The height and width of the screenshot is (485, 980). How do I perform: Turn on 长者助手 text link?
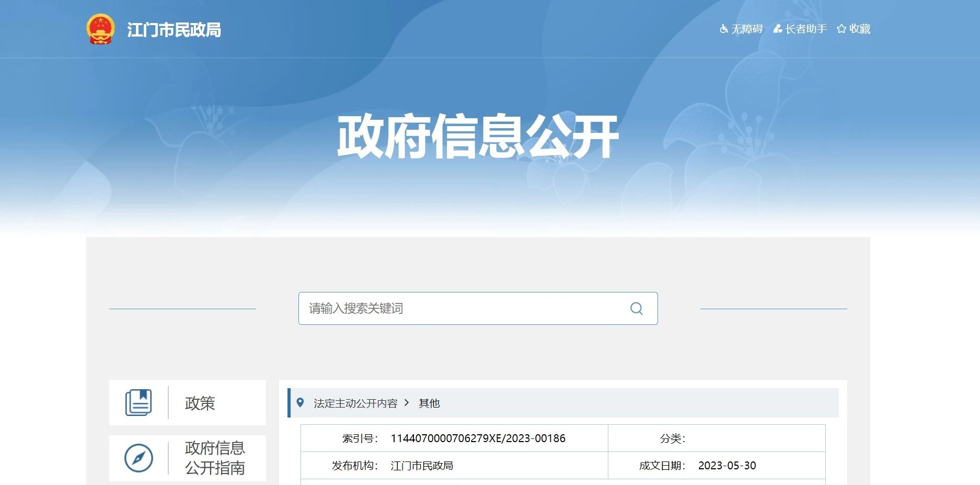pos(806,29)
